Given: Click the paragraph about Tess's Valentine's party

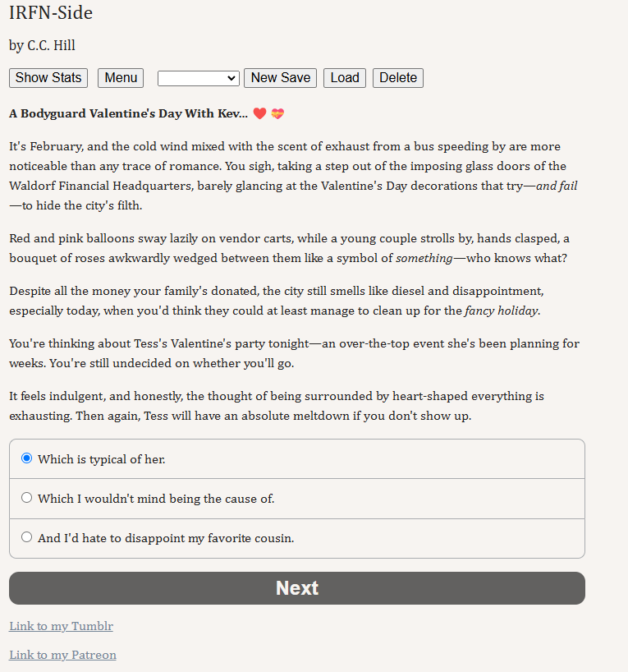Looking at the screenshot, I should point(294,353).
